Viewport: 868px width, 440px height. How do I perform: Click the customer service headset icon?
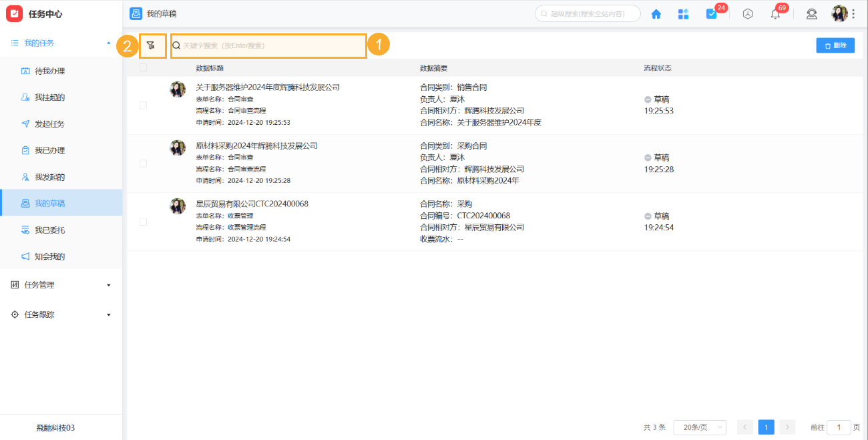(812, 13)
